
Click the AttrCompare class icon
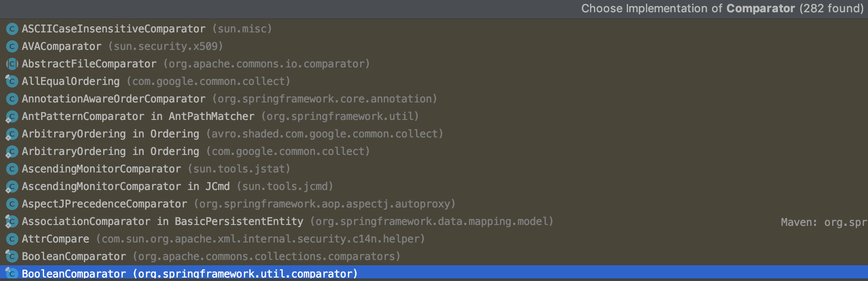point(12,239)
